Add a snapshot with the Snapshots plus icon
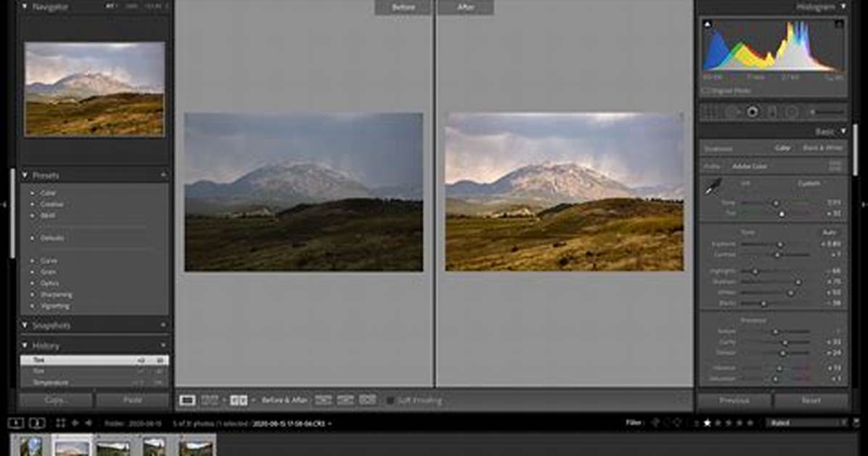 (163, 325)
